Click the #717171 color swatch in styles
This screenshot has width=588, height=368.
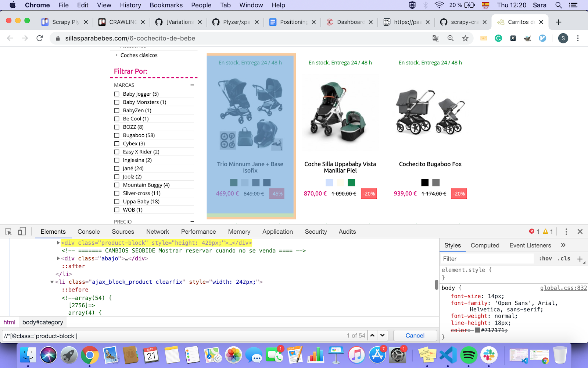pos(477,330)
